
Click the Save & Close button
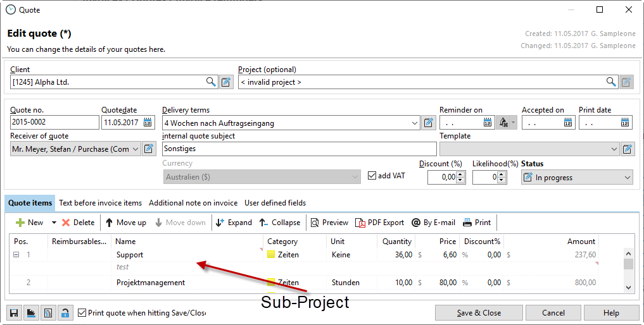click(479, 313)
